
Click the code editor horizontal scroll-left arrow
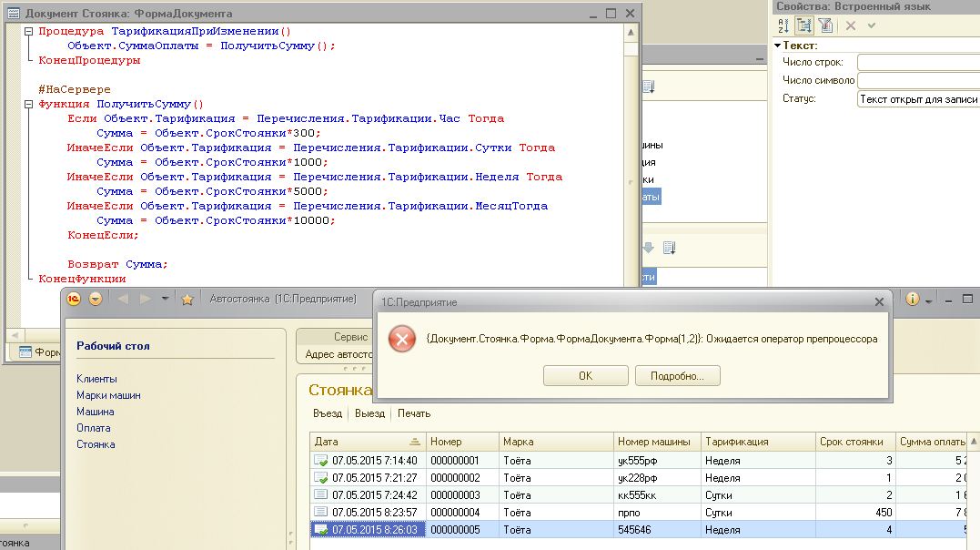15,335
